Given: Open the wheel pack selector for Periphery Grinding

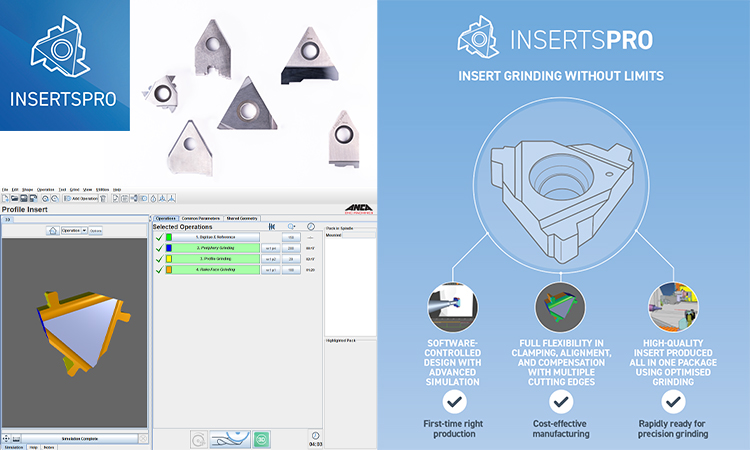Looking at the screenshot, I should 270,248.
